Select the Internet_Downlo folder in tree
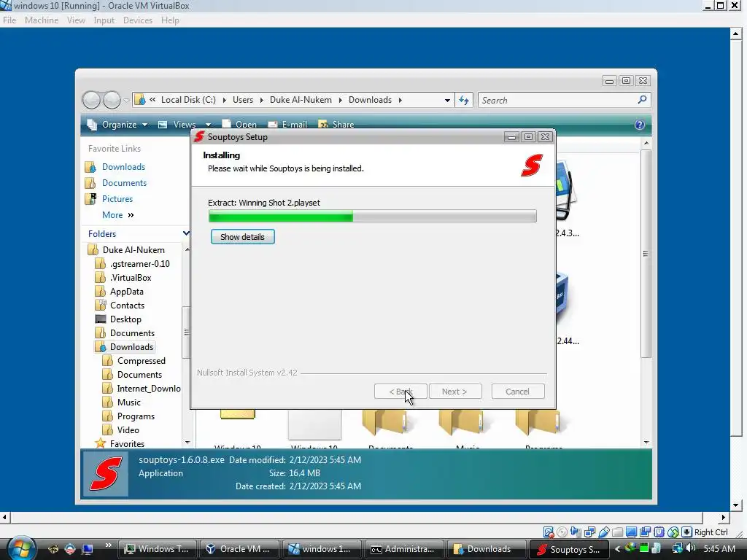Viewport: 747px width, 560px height. click(149, 389)
